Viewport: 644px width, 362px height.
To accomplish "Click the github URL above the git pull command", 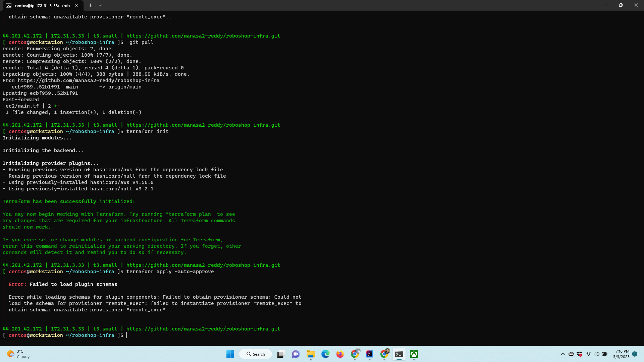I will point(203,36).
